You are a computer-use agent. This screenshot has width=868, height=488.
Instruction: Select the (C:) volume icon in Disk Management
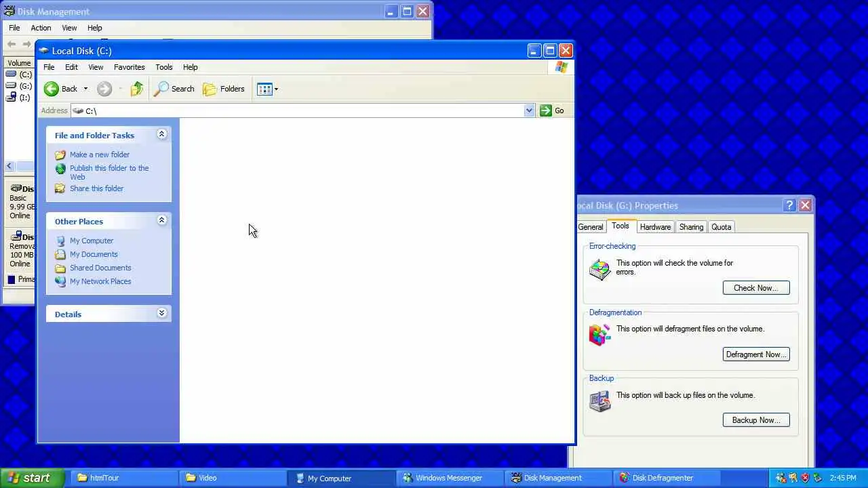(11, 75)
